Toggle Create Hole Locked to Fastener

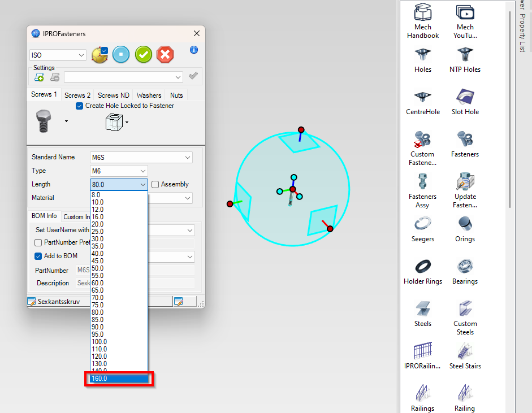[79, 106]
